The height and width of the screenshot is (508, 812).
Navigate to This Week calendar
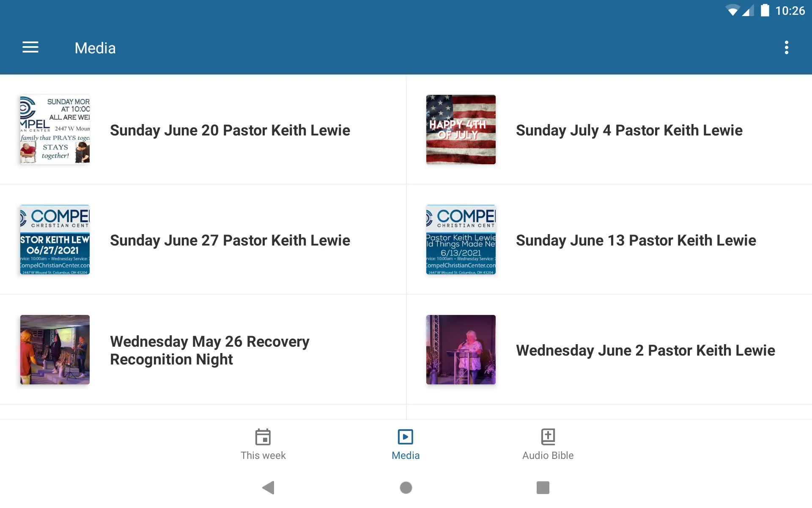click(263, 443)
